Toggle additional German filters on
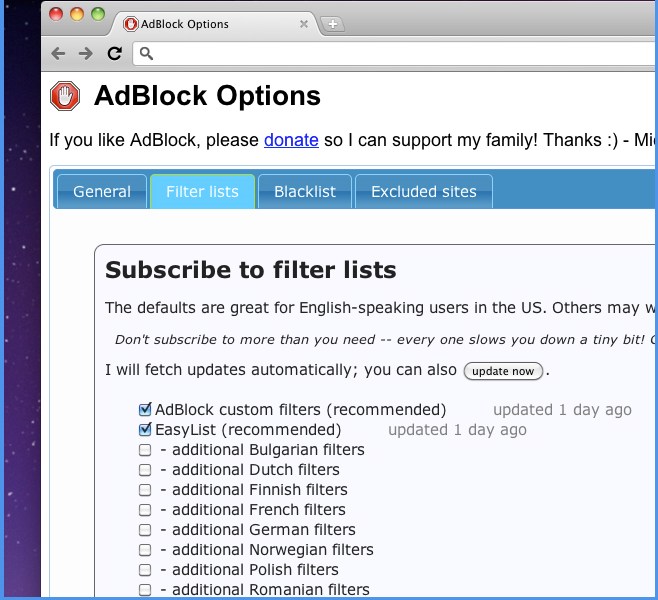The width and height of the screenshot is (658, 600). point(145,530)
